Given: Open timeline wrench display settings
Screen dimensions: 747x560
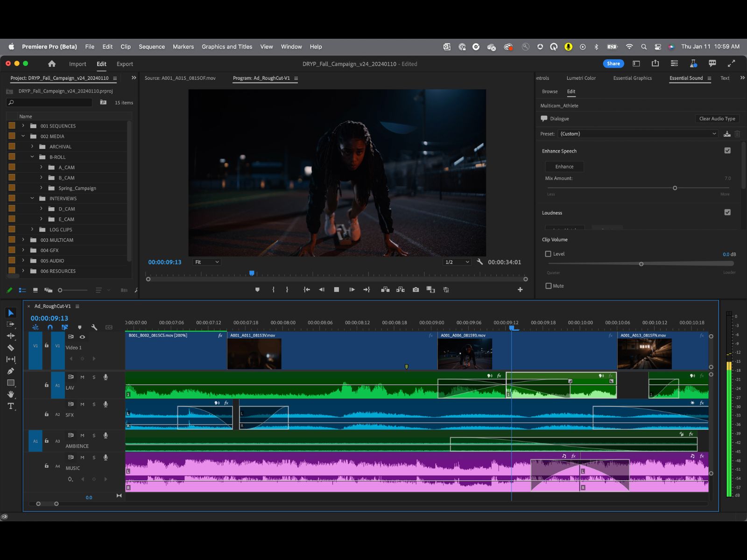Looking at the screenshot, I should (x=94, y=327).
